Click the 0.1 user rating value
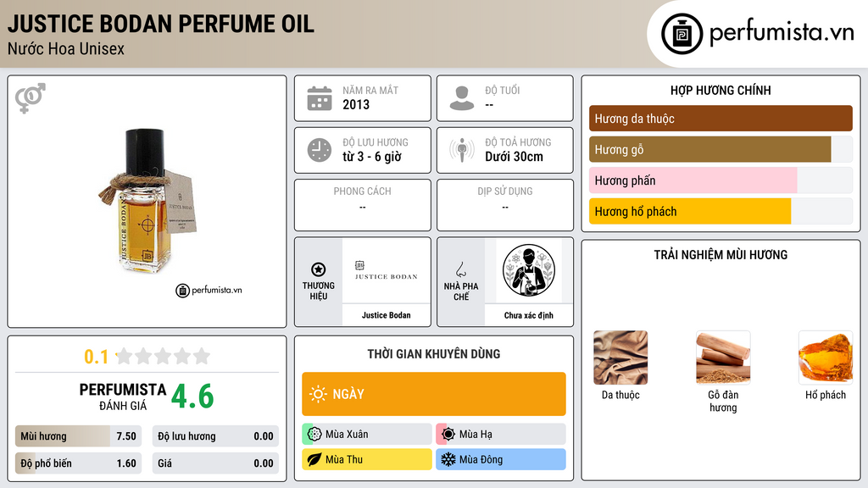The image size is (868, 488). (x=97, y=357)
